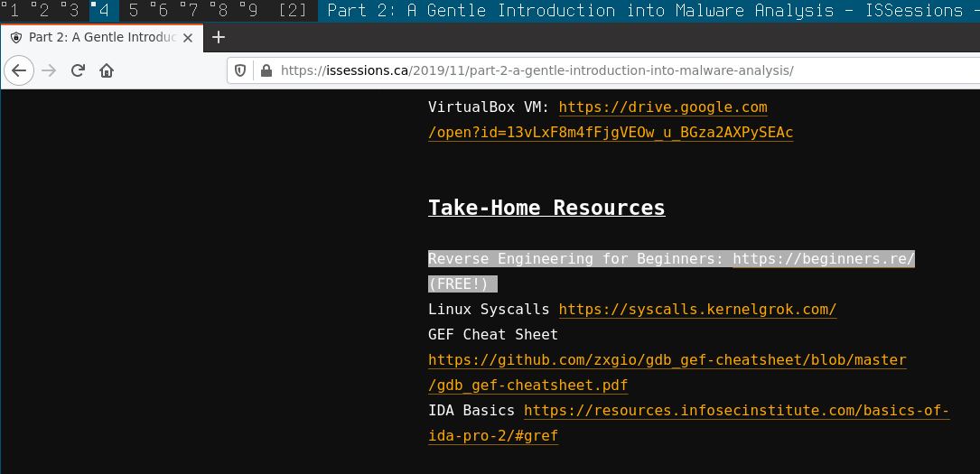Open tracking protection shield in address bar
This screenshot has width=980, height=474.
[240, 70]
